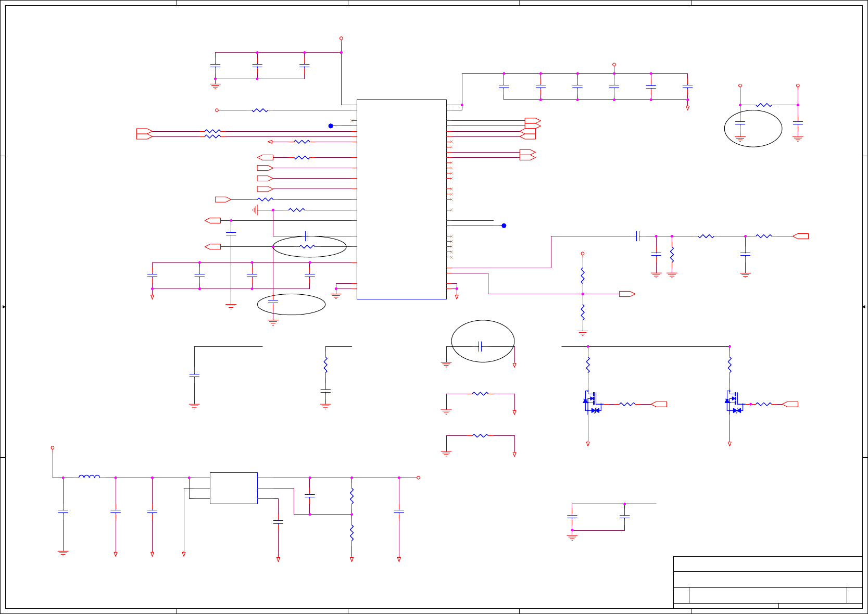868x614 pixels.
Task: Select the power circle above the six-capacitor bank
Action: pos(614,65)
